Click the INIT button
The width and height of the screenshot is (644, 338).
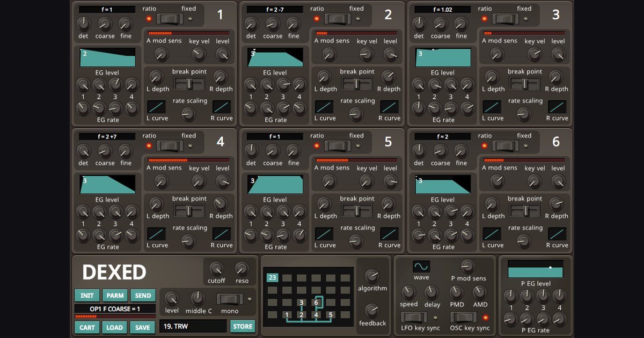87,295
